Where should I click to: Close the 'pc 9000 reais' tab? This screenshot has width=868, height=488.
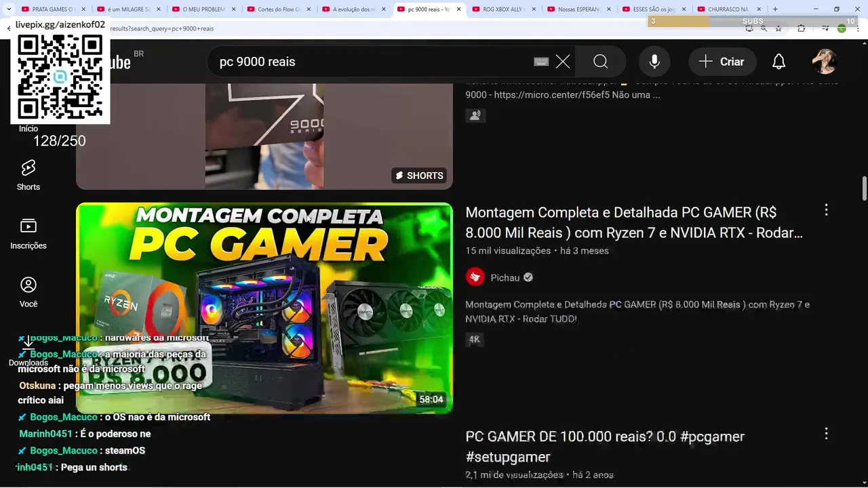point(459,9)
